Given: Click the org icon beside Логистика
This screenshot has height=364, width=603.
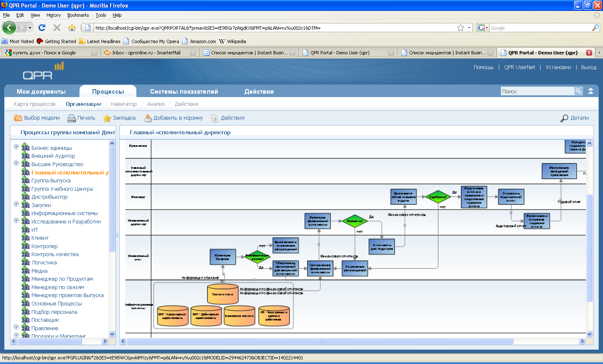Looking at the screenshot, I should pyautogui.click(x=26, y=262).
